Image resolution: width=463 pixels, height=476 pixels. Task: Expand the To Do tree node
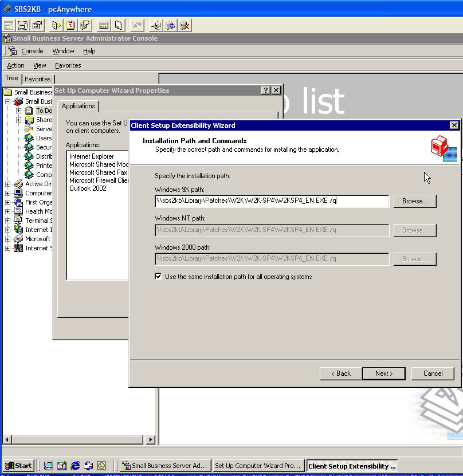(x=18, y=111)
